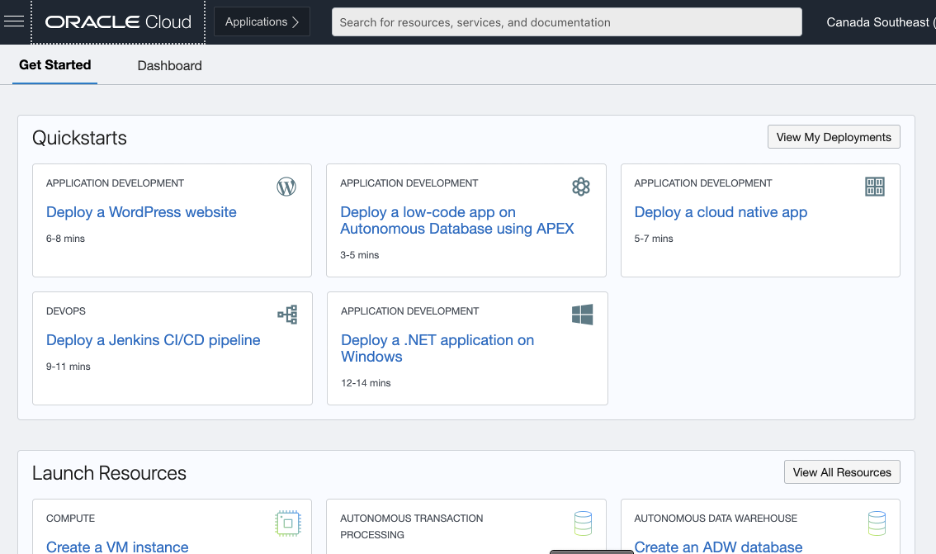Click the APEX atom icon on low-code card

(x=581, y=187)
